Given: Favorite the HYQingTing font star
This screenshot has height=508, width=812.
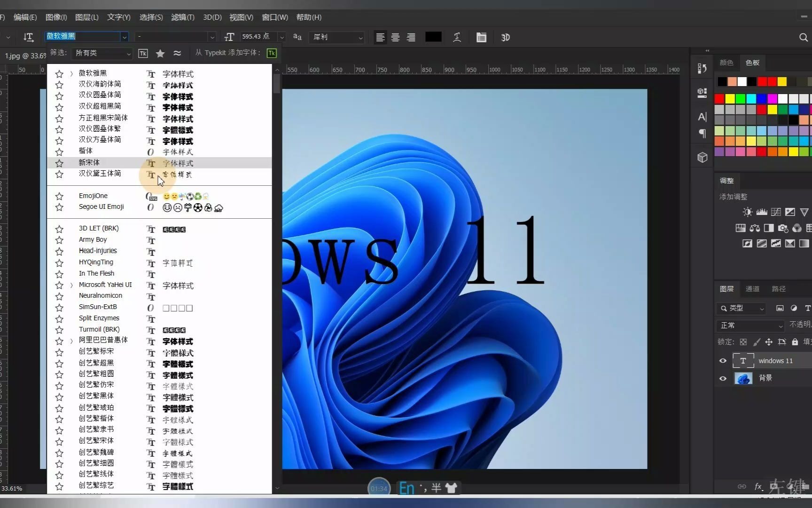Looking at the screenshot, I should click(x=59, y=262).
